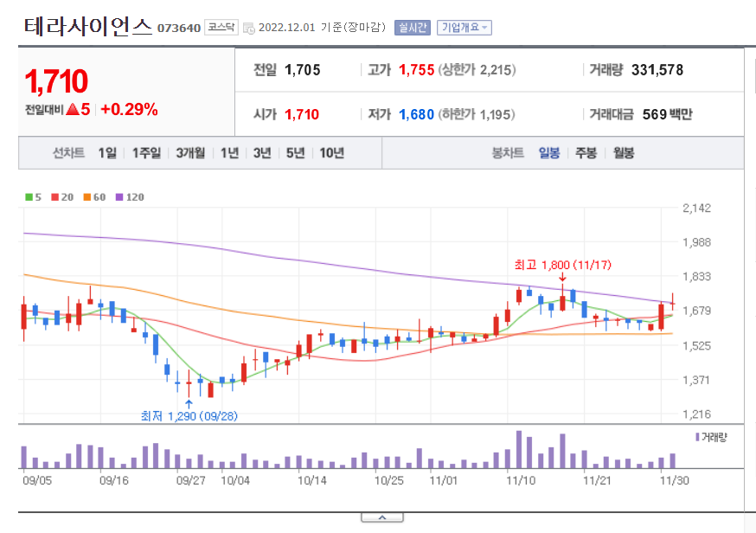Click the 2,142 price axis label
The image size is (756, 533).
pos(696,208)
